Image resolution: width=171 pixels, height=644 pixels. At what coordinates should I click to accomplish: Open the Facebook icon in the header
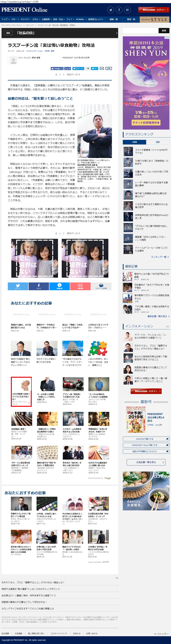(x=119, y=10)
